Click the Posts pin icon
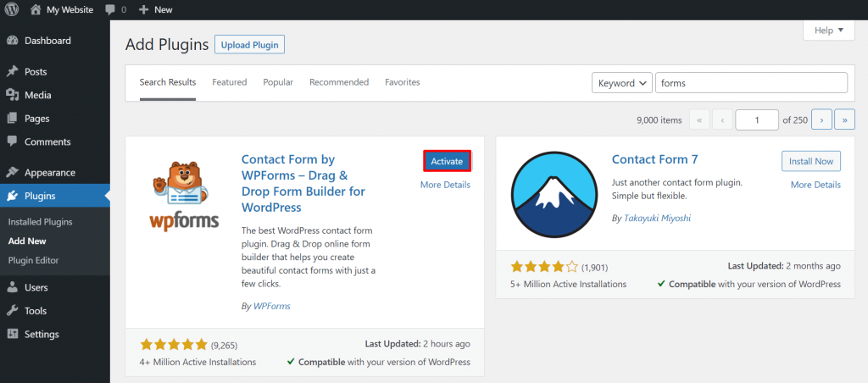The image size is (868, 383). [12, 71]
